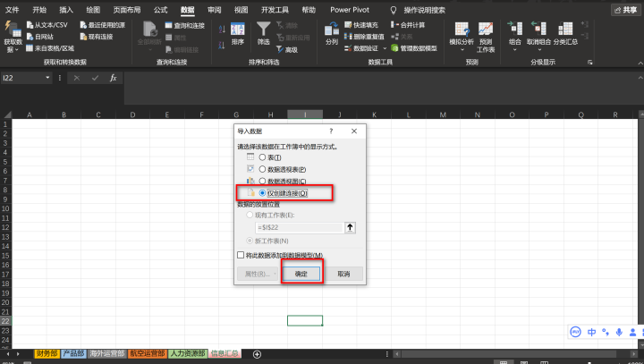Click 预测工作表 (Forecast Sheet) icon

(486, 29)
